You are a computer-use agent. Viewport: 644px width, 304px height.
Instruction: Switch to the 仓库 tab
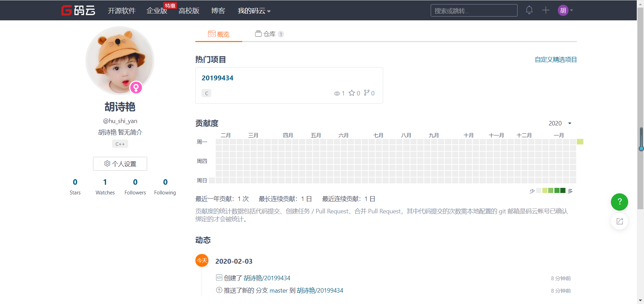(x=269, y=34)
